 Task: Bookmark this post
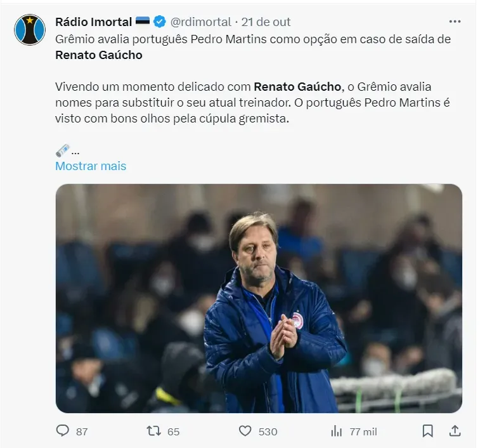(428, 431)
